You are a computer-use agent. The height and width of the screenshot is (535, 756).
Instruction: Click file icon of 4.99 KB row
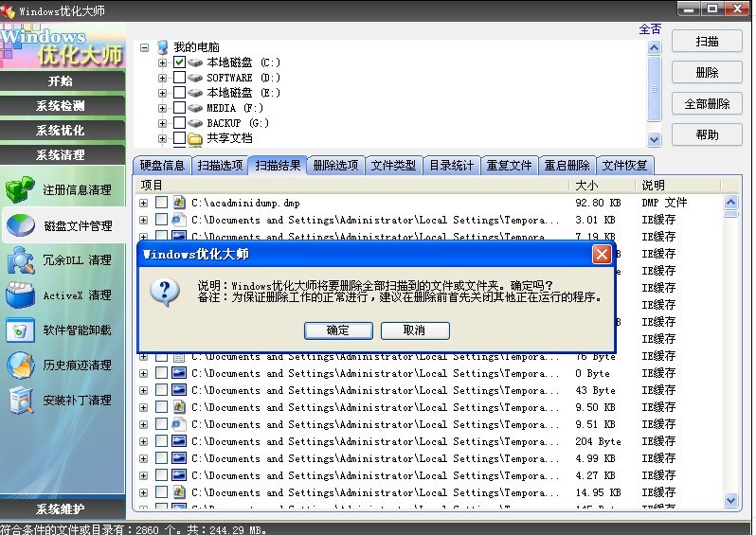pos(179,458)
